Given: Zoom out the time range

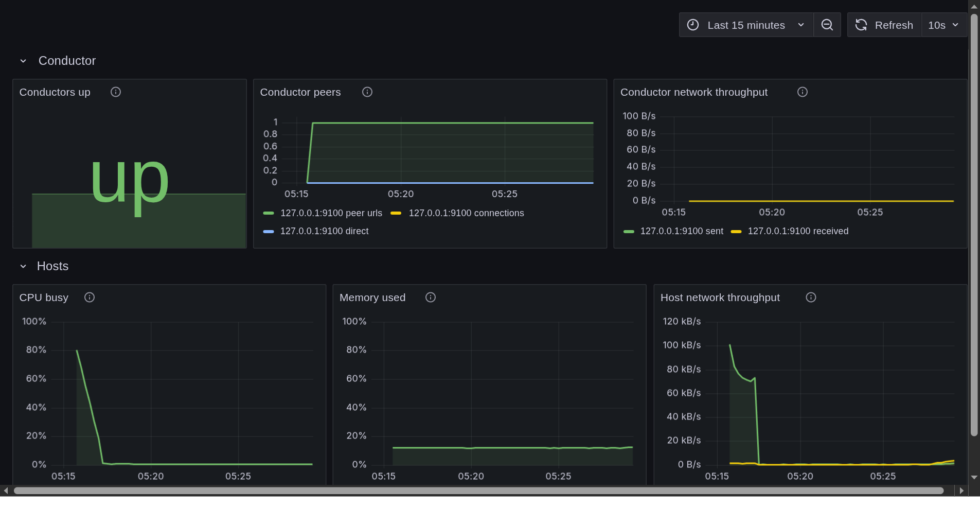Looking at the screenshot, I should pos(827,25).
